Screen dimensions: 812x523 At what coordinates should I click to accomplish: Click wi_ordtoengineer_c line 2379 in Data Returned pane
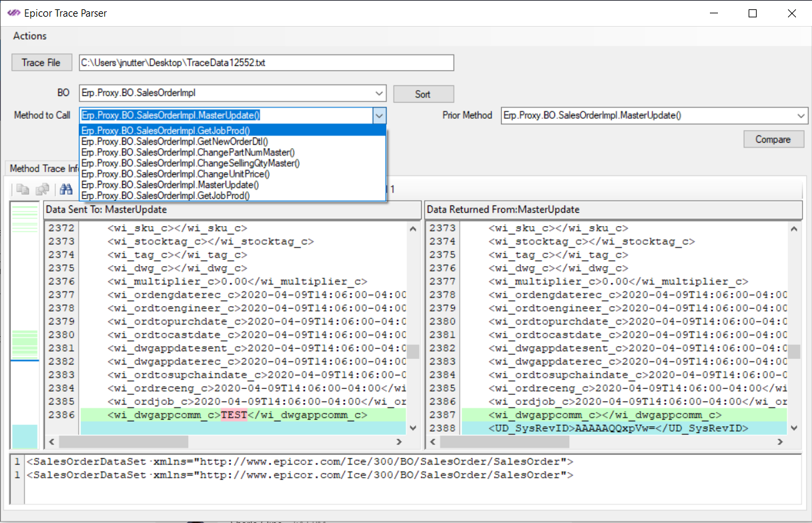(x=639, y=308)
